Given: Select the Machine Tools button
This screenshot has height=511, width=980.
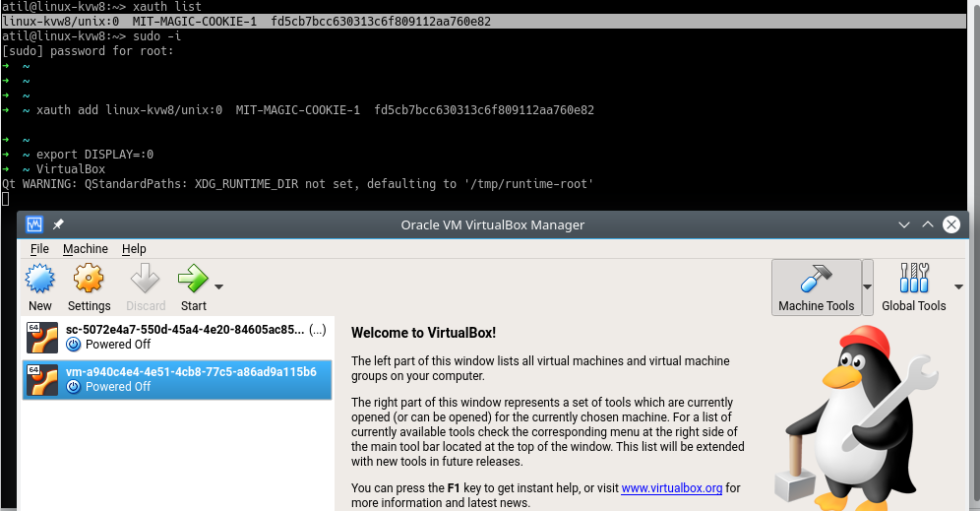Looking at the screenshot, I should [x=817, y=287].
